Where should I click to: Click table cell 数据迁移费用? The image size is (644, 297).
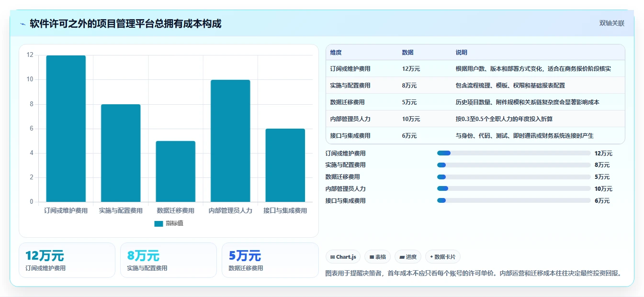pyautogui.click(x=348, y=102)
